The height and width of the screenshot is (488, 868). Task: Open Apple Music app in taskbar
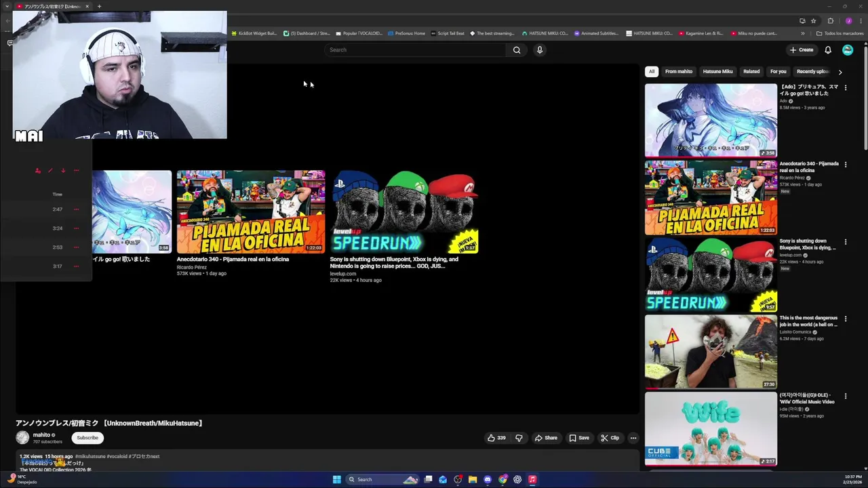[532, 479]
